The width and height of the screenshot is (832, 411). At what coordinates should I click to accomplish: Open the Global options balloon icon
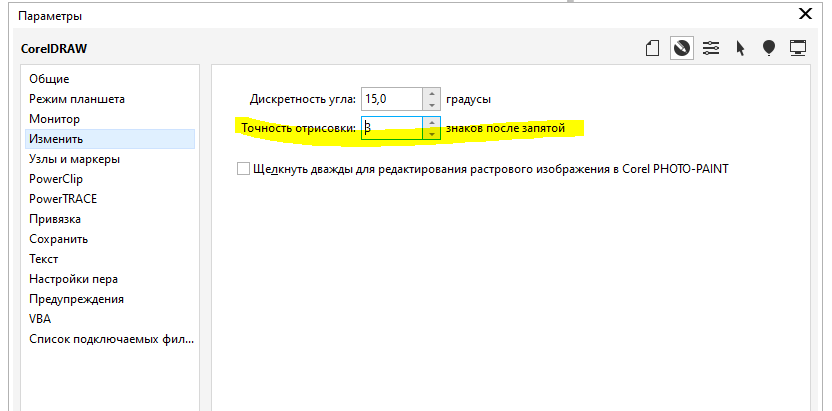click(768, 49)
